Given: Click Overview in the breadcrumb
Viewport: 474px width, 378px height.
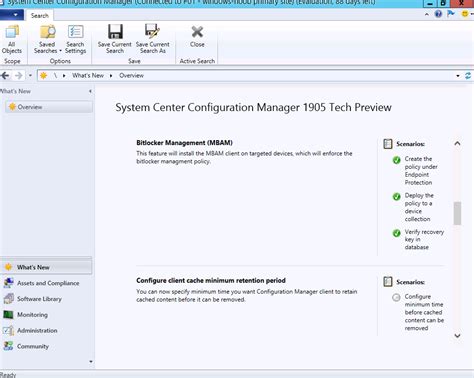Looking at the screenshot, I should pyautogui.click(x=131, y=76).
